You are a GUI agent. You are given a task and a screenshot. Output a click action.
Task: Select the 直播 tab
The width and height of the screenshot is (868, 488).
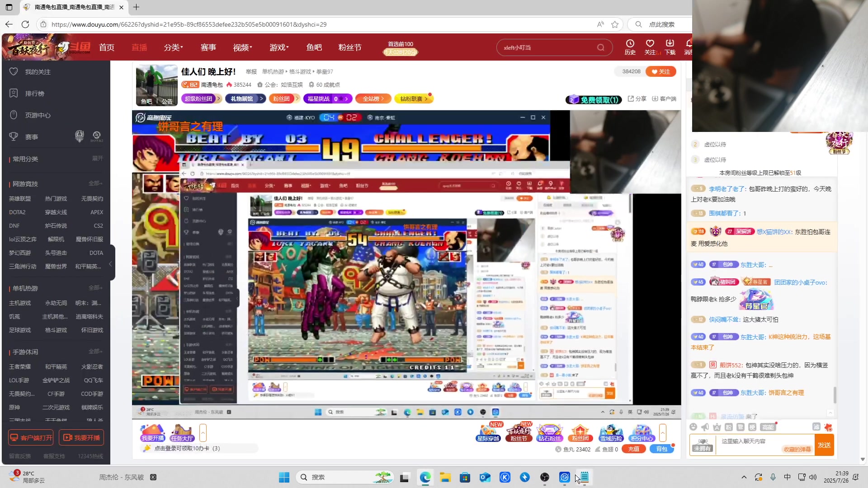coord(139,47)
